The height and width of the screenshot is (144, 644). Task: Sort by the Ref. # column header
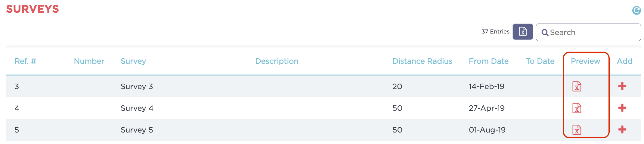click(25, 61)
